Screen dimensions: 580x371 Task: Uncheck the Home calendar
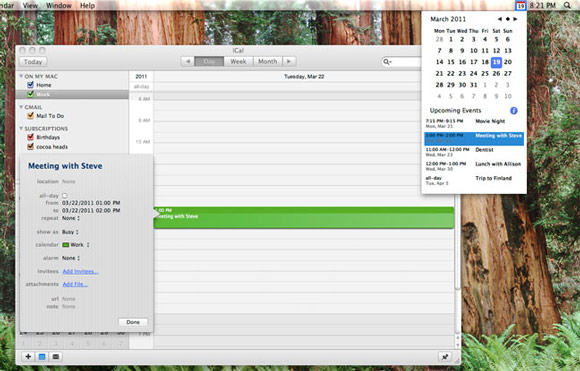31,85
